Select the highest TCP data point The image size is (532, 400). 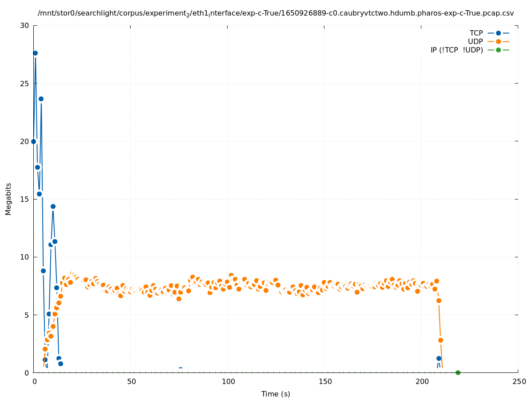(35, 53)
